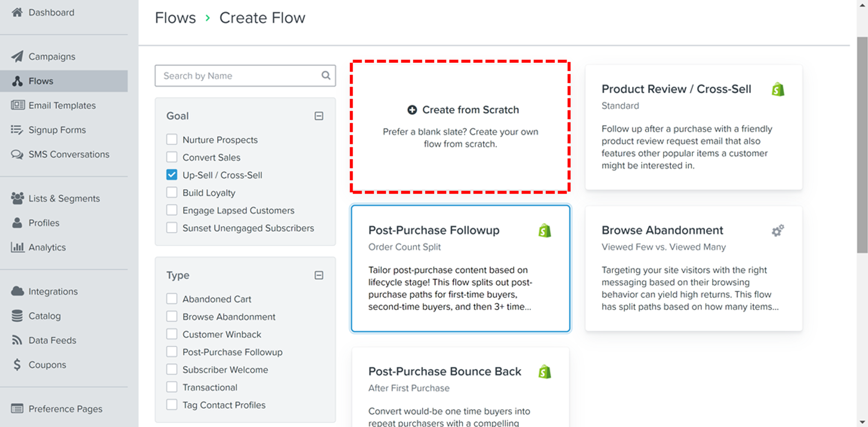Viewport: 868px width, 427px height.
Task: Check the Abandoned Cart type filter
Action: (172, 299)
